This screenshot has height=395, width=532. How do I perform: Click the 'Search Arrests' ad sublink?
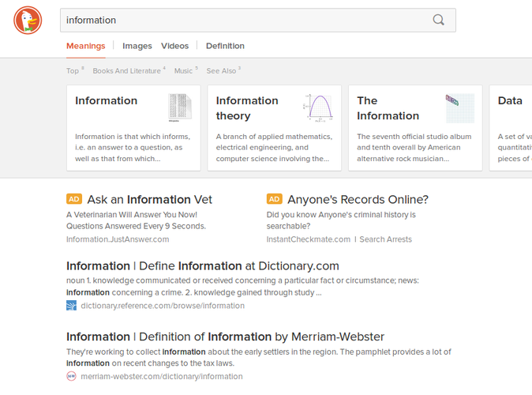pos(386,239)
